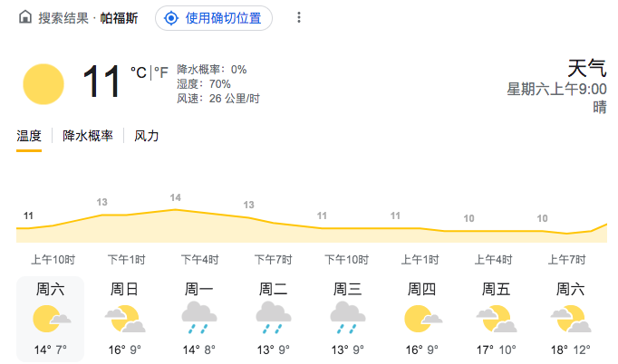Switch to Celsius °C unit

click(138, 72)
